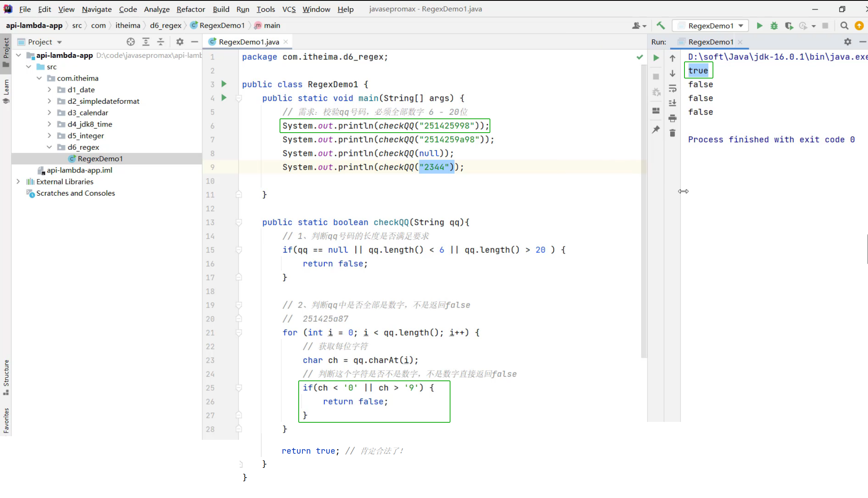Toggle Scroll to End in run console
This screenshot has width=868, height=498.
click(x=672, y=103)
